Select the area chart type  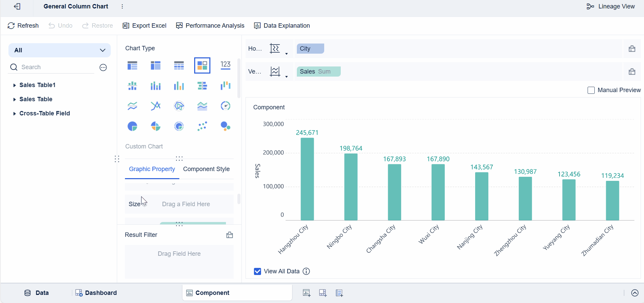point(202,106)
